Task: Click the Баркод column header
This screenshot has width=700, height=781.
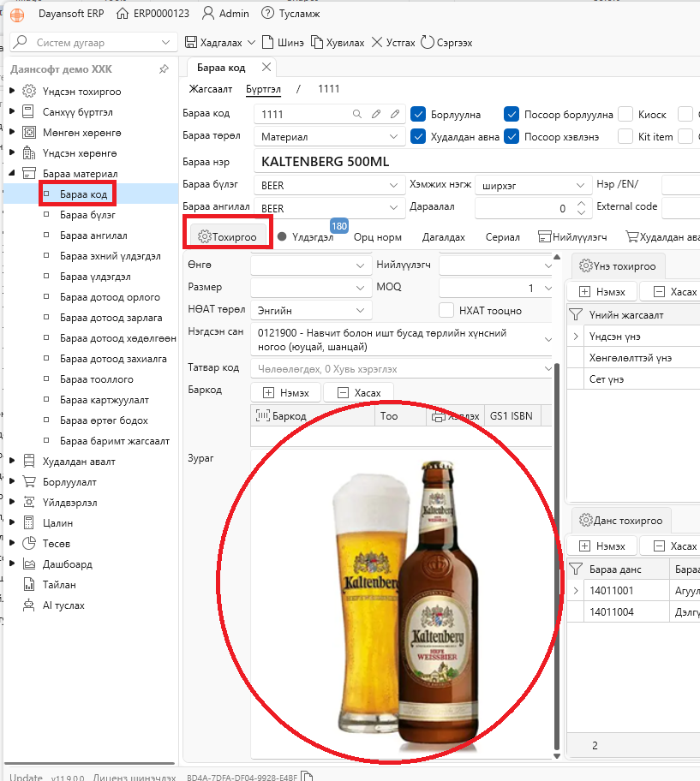Action: (313, 415)
